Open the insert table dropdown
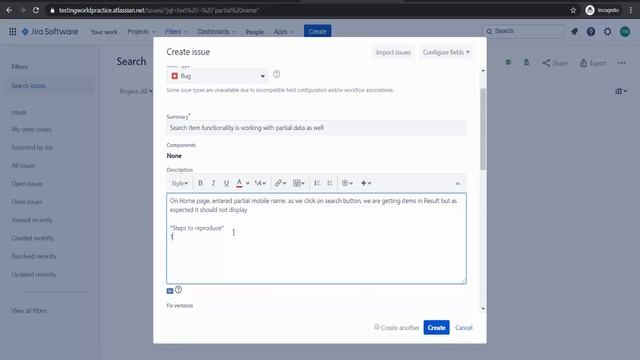This screenshot has width=640, height=360. point(299,183)
